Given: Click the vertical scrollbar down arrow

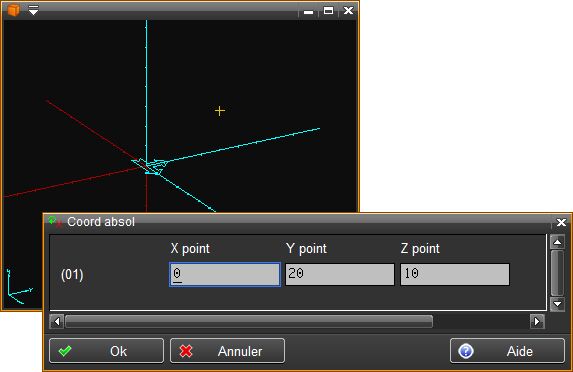Looking at the screenshot, I should pos(557,304).
